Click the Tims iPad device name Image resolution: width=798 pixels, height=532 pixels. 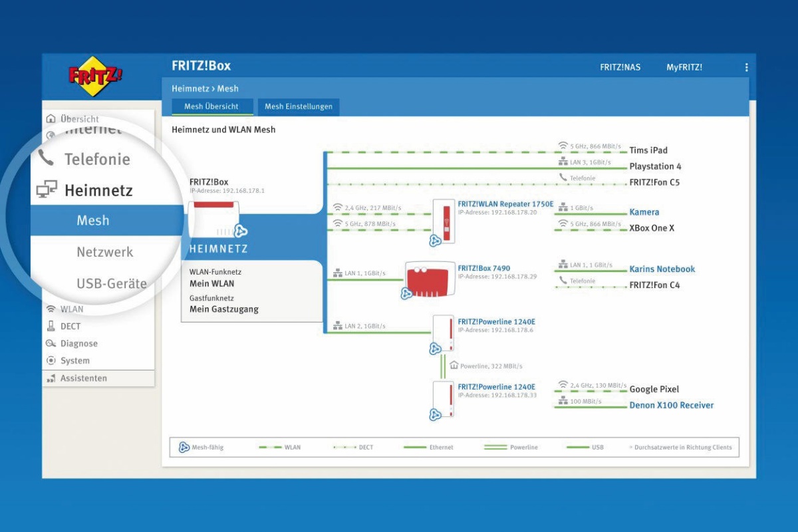click(648, 150)
